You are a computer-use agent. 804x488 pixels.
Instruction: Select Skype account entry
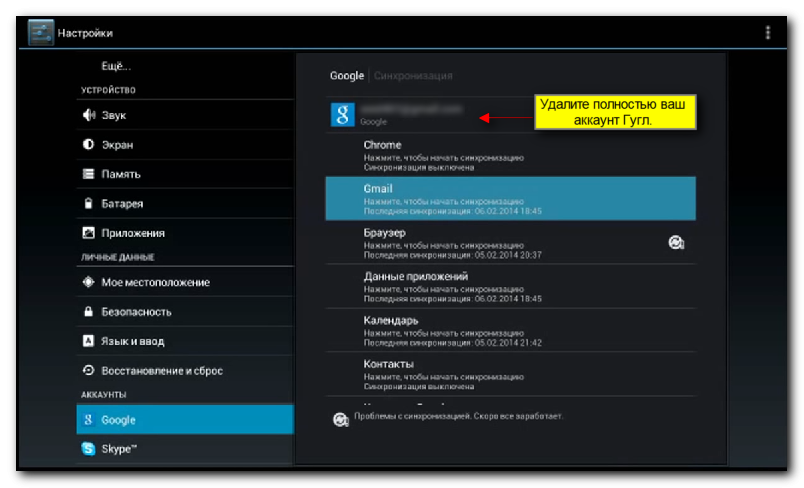tap(185, 449)
